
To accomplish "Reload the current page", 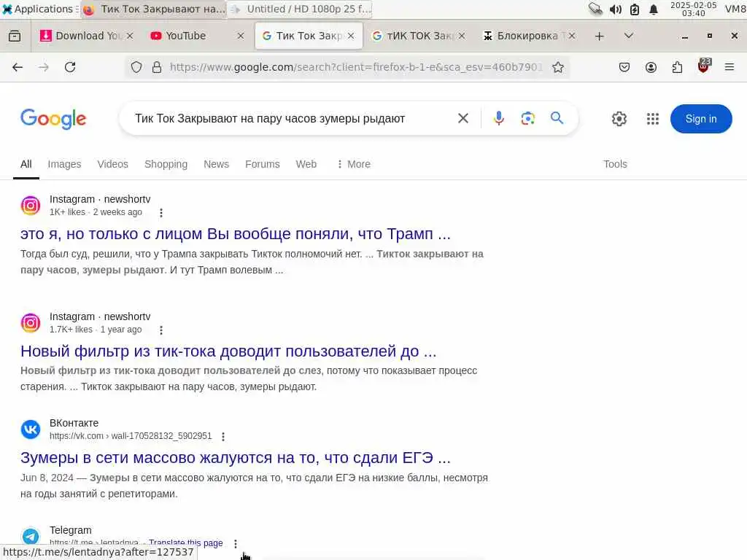I will click(x=70, y=67).
